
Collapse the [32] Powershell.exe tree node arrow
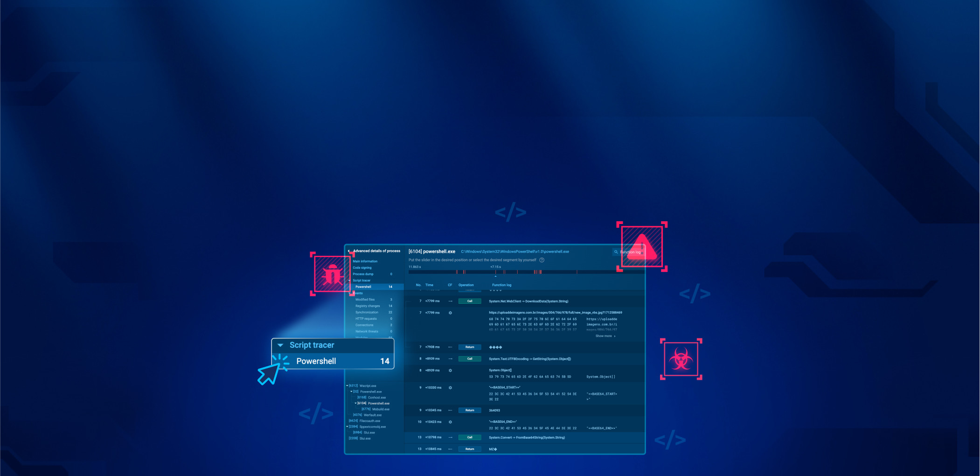351,392
